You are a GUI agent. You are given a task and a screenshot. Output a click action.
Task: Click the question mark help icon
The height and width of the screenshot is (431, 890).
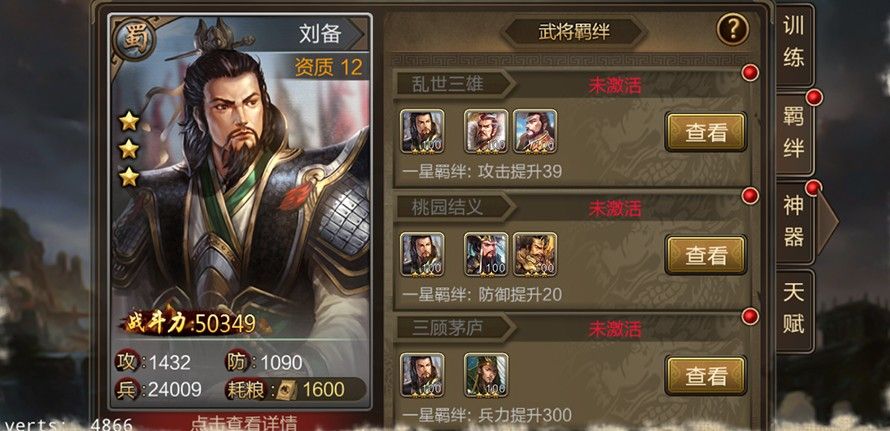(732, 30)
